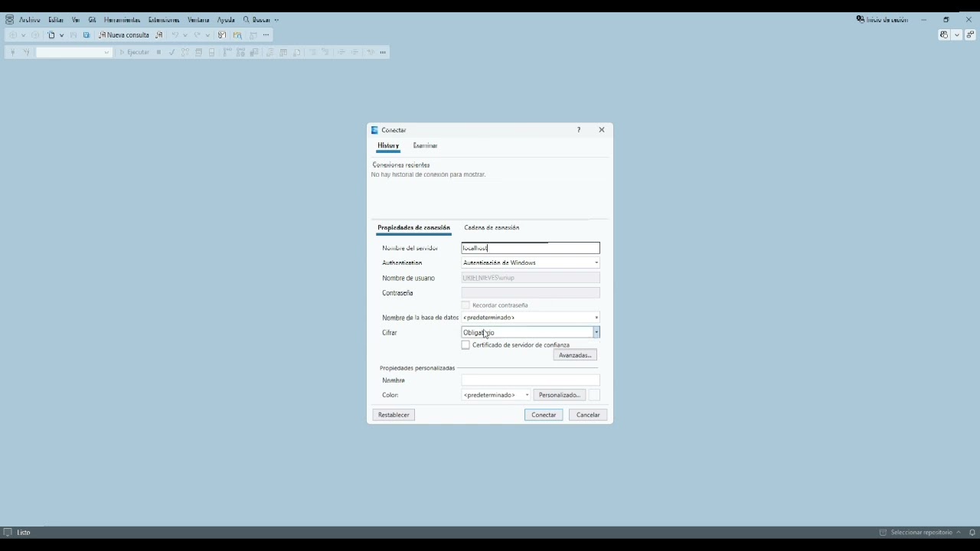Click the color preview swatch beside Personalizado
This screenshot has height=551, width=980.
[x=594, y=395]
